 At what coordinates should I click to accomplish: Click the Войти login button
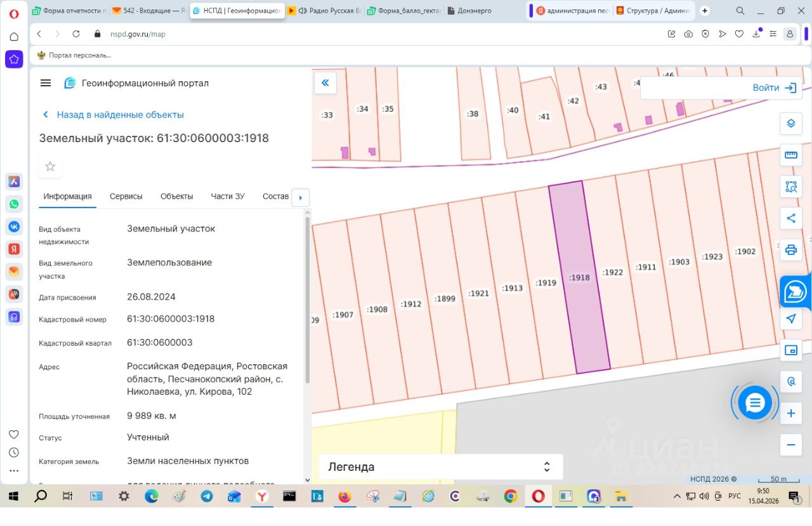tap(774, 88)
